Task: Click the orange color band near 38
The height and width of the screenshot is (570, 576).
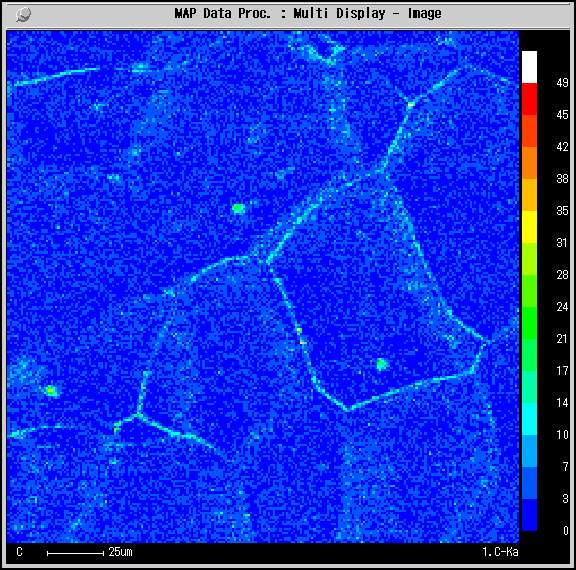Action: (x=529, y=163)
